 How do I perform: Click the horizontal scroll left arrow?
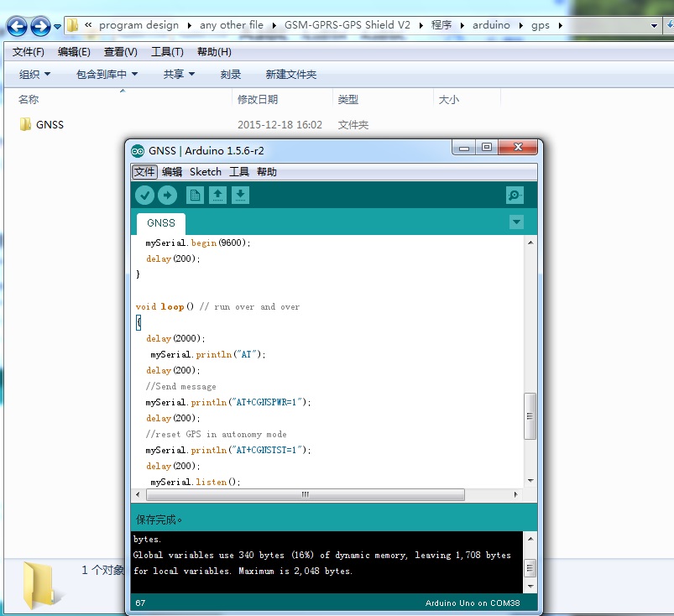tap(138, 494)
